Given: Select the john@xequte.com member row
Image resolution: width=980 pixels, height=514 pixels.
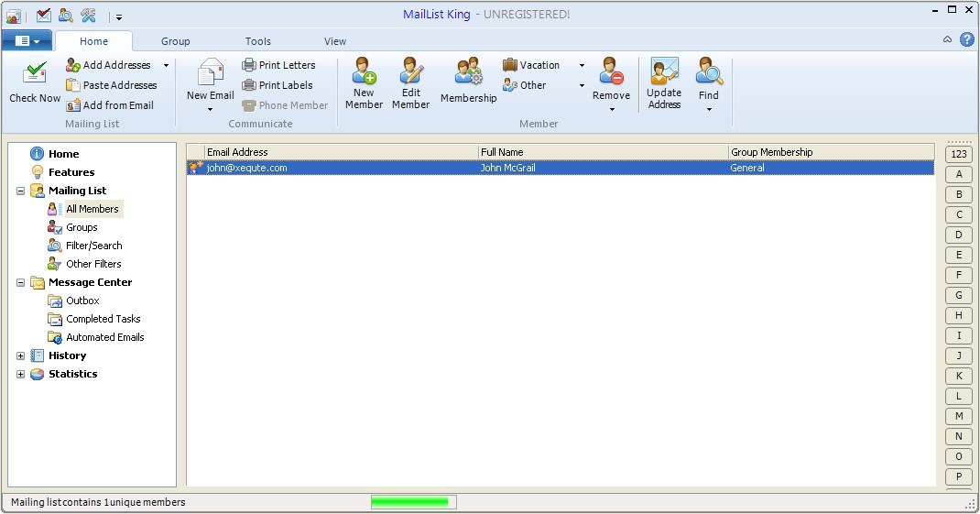Looking at the screenshot, I should coord(560,168).
